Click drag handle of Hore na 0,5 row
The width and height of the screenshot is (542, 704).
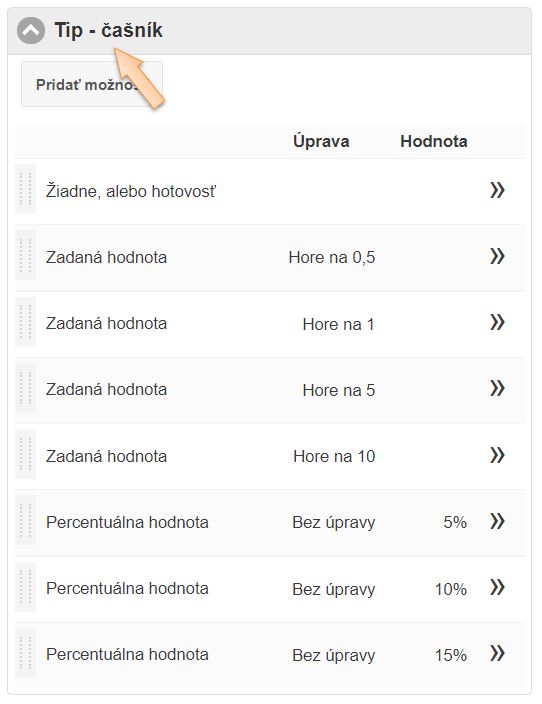tap(26, 255)
